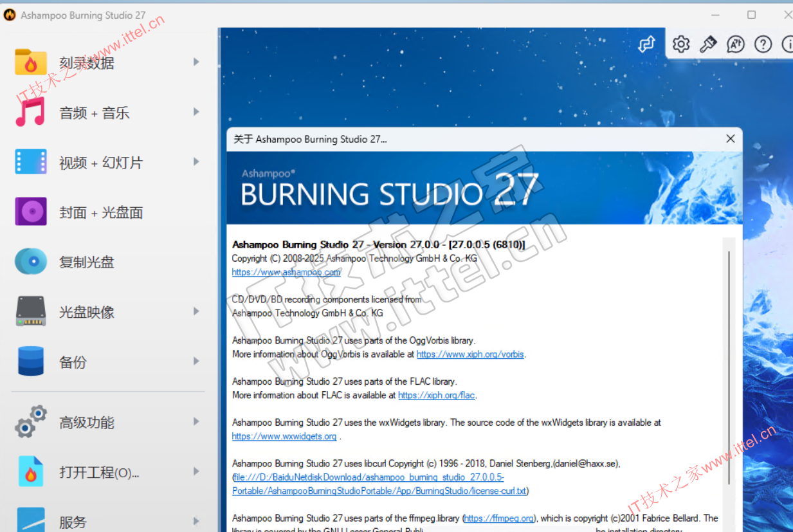Open the https://www.wxwidgets.org link

click(284, 436)
